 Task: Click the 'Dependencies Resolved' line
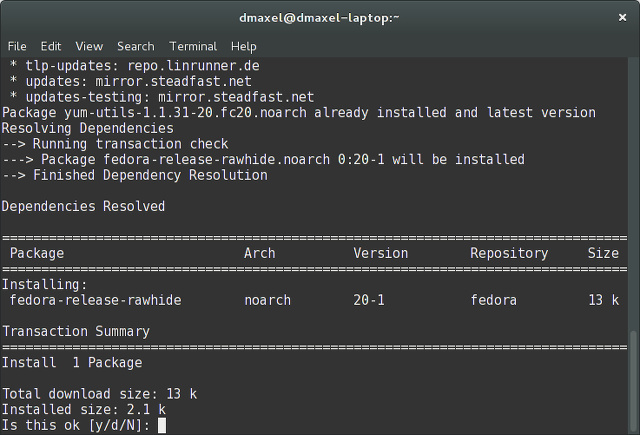click(x=84, y=206)
